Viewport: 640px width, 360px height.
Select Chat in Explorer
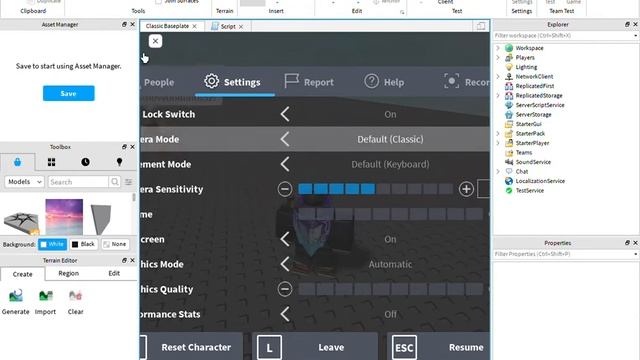(521, 171)
